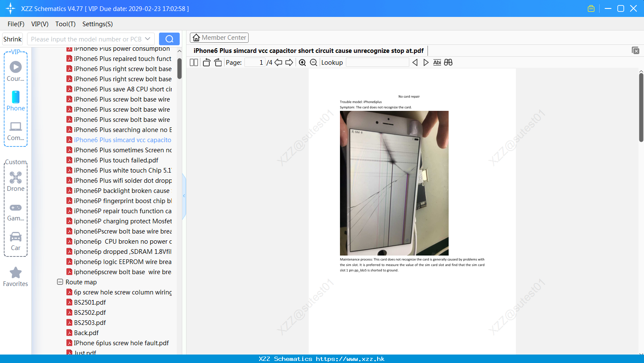The height and width of the screenshot is (363, 644).
Task: Open the Car category icon
Action: tap(16, 241)
